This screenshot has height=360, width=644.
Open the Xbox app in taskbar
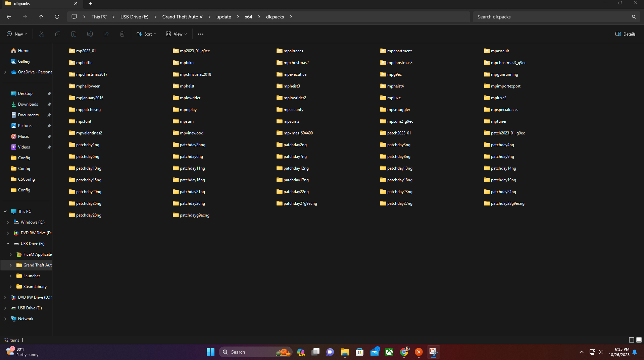tap(389, 352)
